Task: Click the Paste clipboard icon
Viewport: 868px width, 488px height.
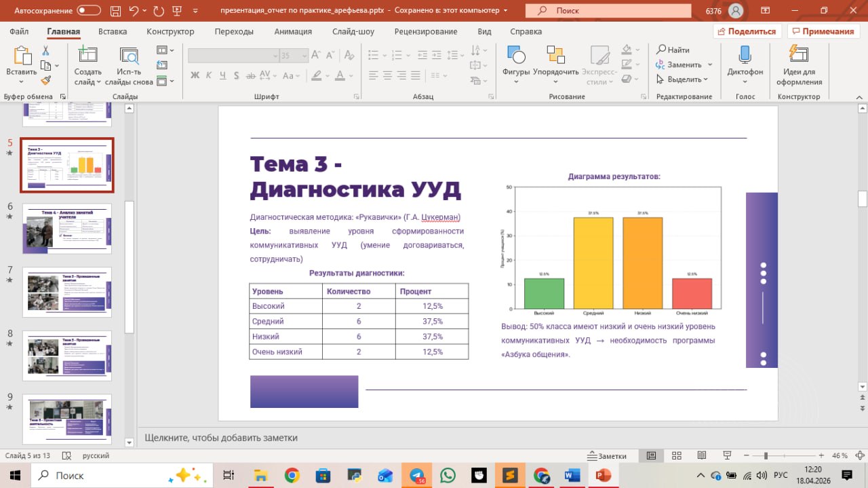Action: point(22,56)
